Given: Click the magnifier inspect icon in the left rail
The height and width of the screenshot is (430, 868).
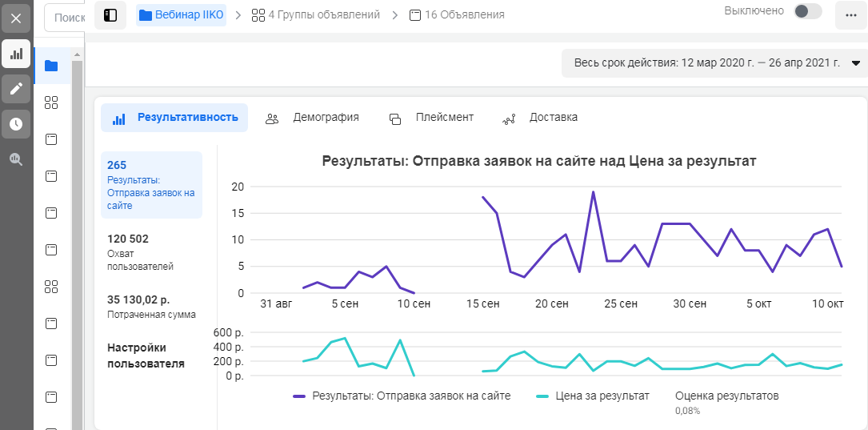Looking at the screenshot, I should tap(16, 159).
